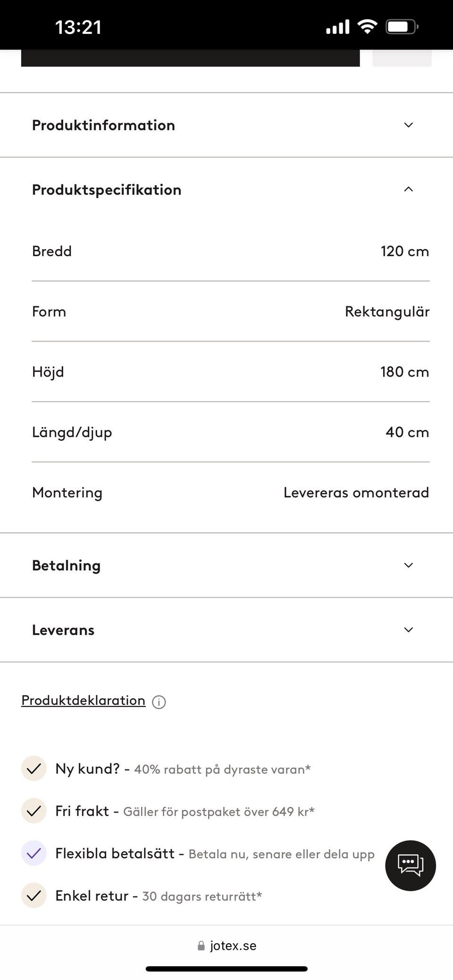Tap the purple checkmark beside Flexibla betalsätt

coord(34,853)
